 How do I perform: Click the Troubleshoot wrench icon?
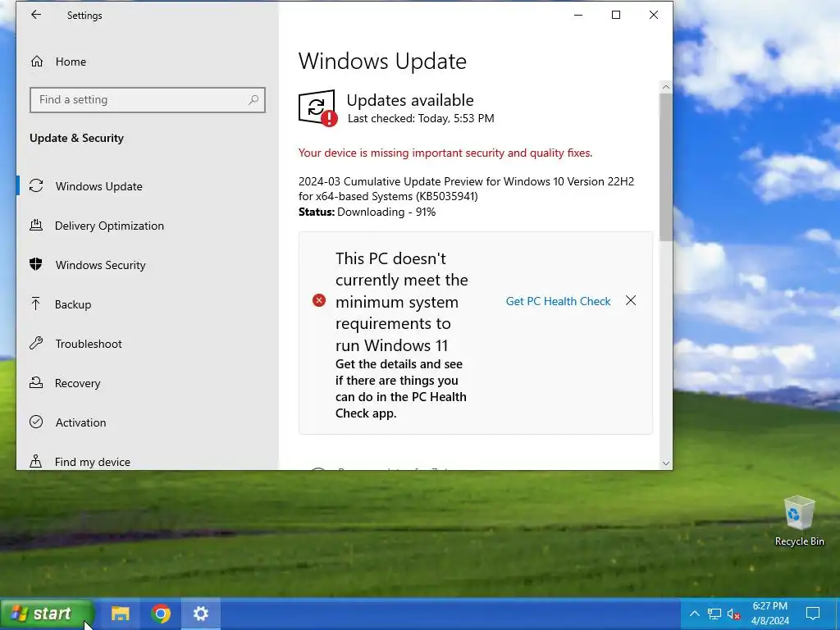(x=36, y=343)
